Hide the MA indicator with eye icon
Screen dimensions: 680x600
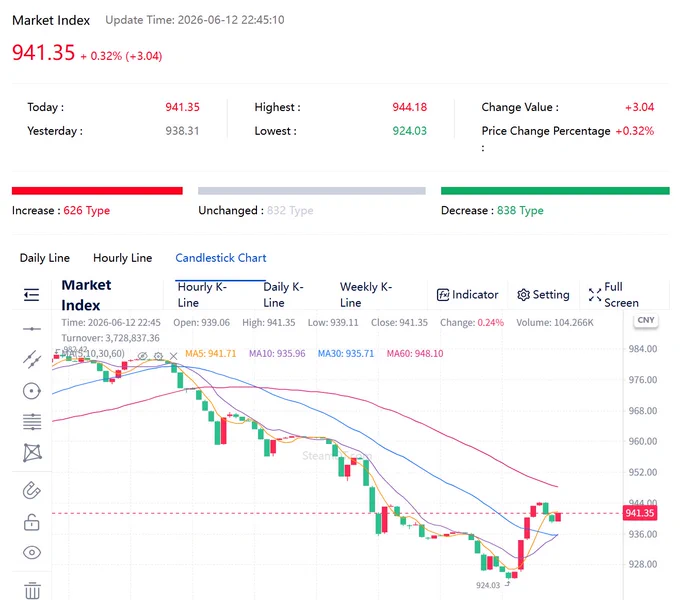[x=142, y=356]
